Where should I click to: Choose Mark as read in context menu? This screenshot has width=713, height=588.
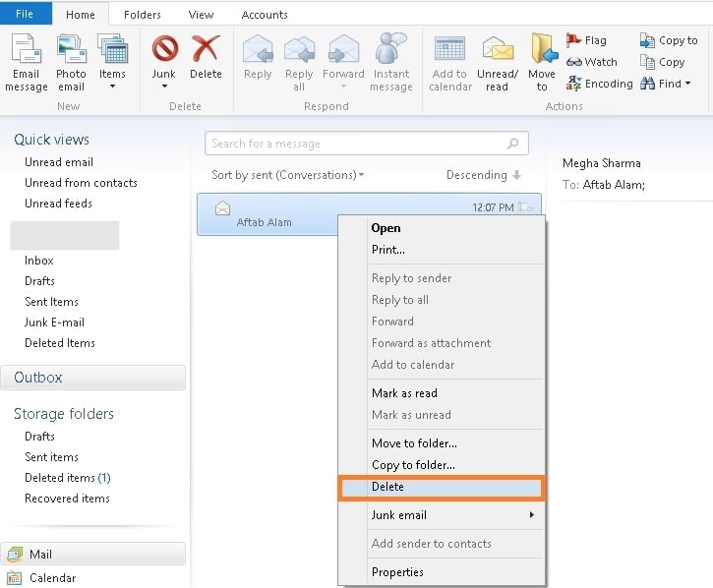pyautogui.click(x=404, y=393)
